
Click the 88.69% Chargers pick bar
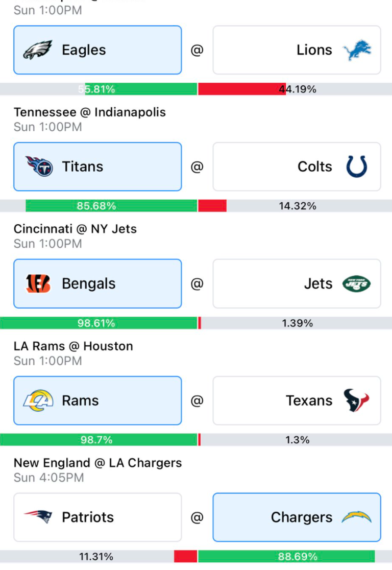[287, 556]
